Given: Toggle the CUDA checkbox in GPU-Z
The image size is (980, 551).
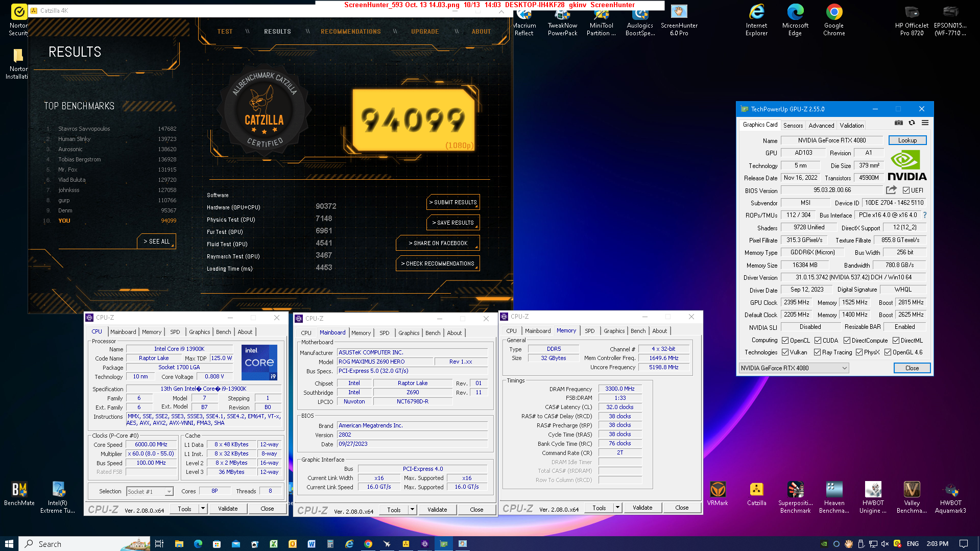Looking at the screenshot, I should [x=818, y=341].
